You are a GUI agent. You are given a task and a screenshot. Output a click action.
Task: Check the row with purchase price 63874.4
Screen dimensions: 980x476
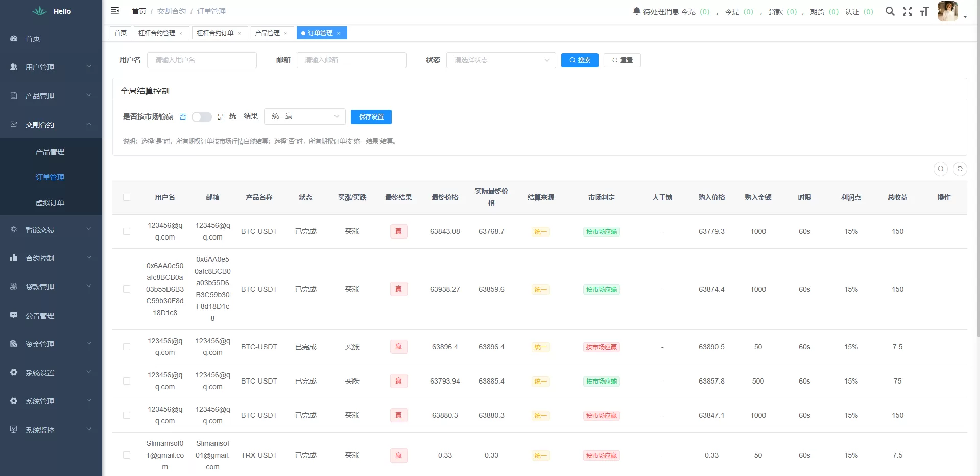(x=127, y=289)
